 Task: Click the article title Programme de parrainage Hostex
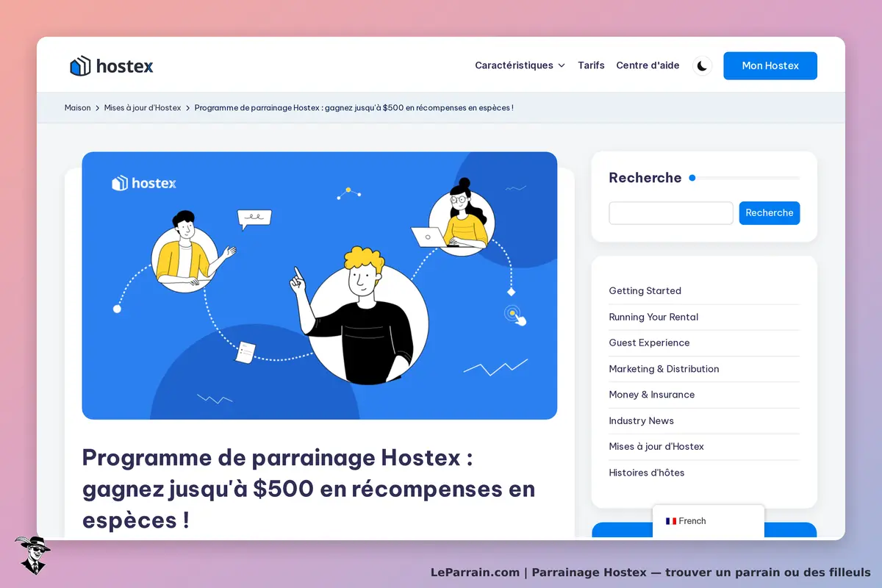tap(309, 489)
